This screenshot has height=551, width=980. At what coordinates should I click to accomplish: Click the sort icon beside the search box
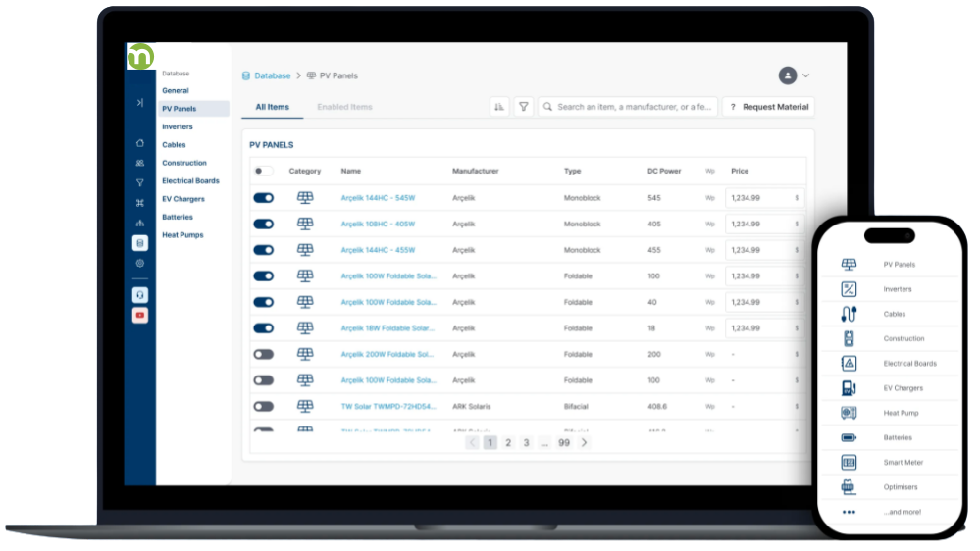coord(499,107)
